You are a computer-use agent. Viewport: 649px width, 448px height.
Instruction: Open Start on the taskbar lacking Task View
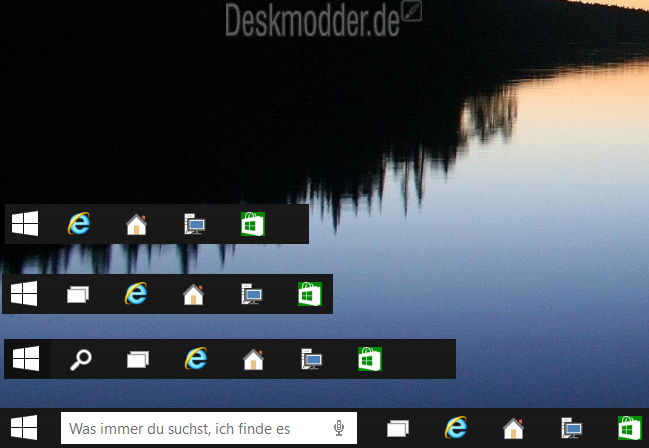tap(25, 224)
